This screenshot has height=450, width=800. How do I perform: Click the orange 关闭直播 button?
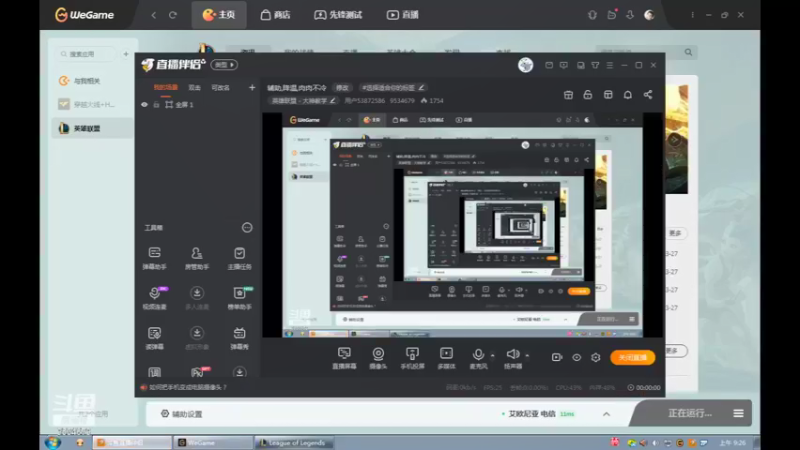click(633, 358)
